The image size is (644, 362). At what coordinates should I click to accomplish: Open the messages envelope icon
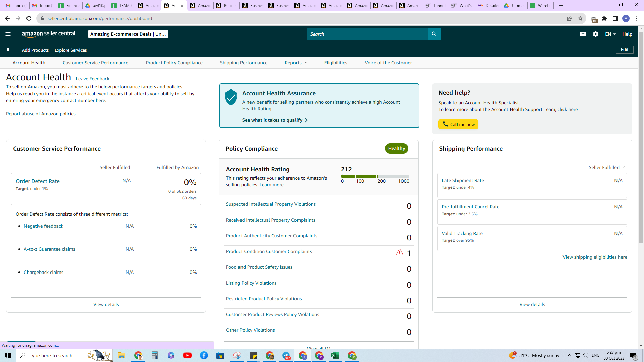coord(583,34)
